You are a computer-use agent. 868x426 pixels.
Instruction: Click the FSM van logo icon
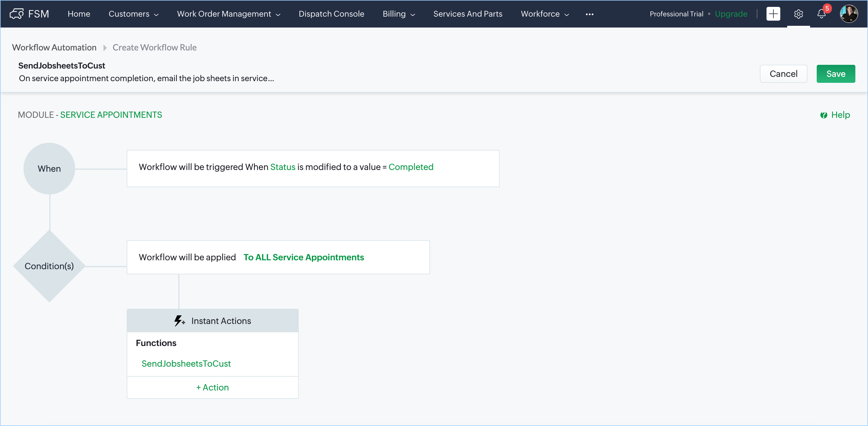point(17,14)
